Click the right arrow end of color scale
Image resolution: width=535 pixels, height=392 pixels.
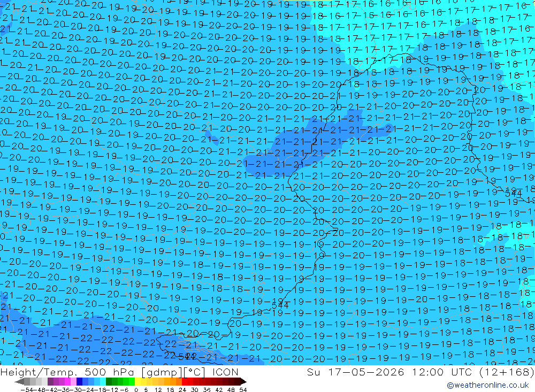pos(243,381)
